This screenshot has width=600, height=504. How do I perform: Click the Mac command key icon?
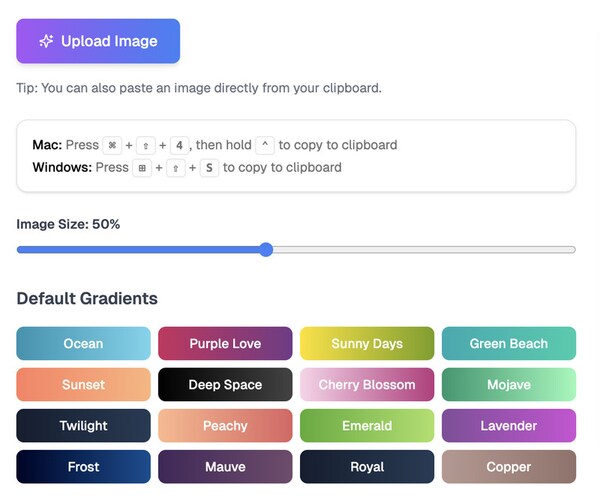tap(112, 145)
